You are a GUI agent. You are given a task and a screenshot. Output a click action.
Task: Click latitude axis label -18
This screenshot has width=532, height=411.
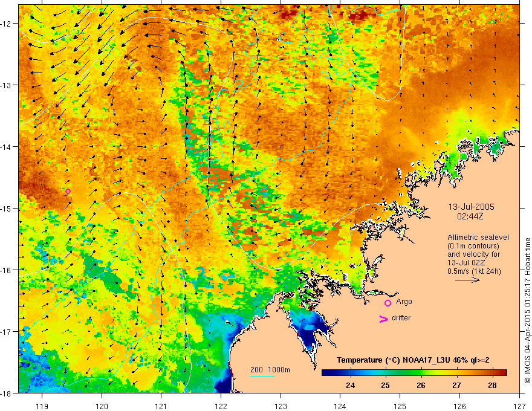pos(7,393)
